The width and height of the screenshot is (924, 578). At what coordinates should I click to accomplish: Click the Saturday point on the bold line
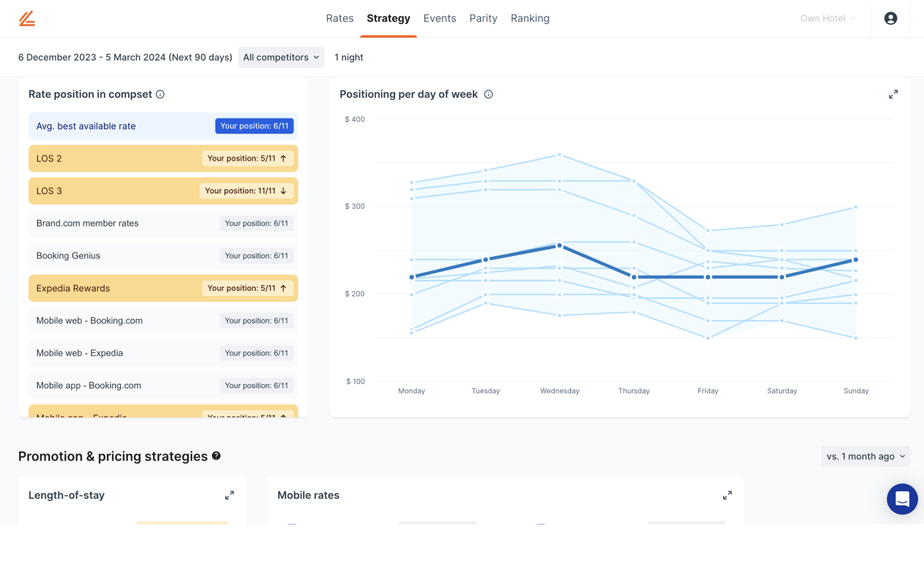point(782,277)
